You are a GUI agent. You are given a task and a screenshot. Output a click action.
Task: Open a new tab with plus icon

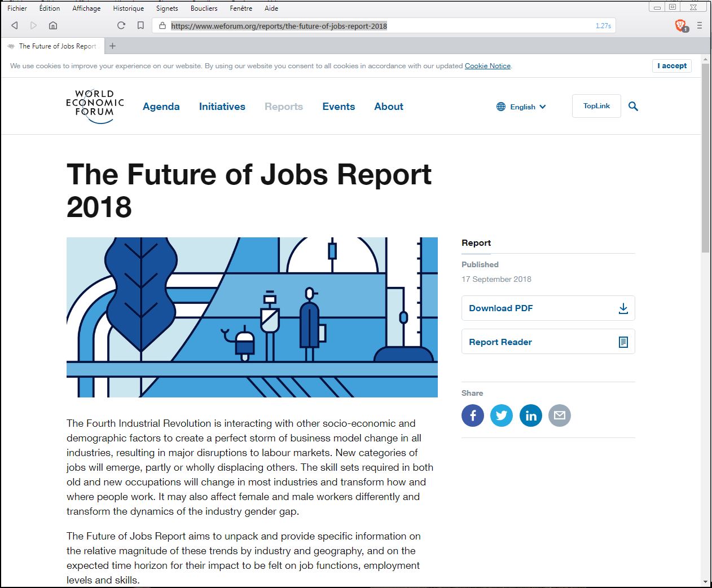(x=112, y=46)
